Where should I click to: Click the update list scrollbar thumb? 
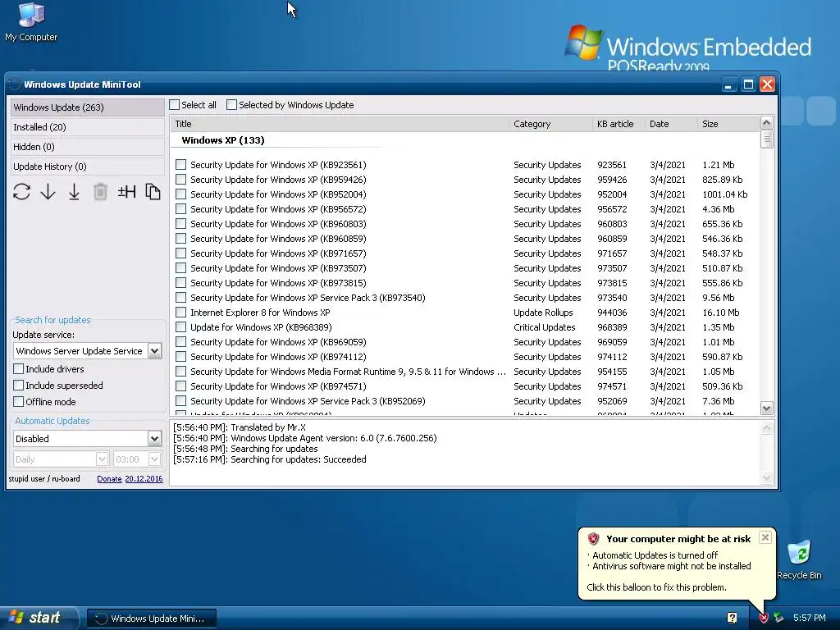(x=767, y=139)
